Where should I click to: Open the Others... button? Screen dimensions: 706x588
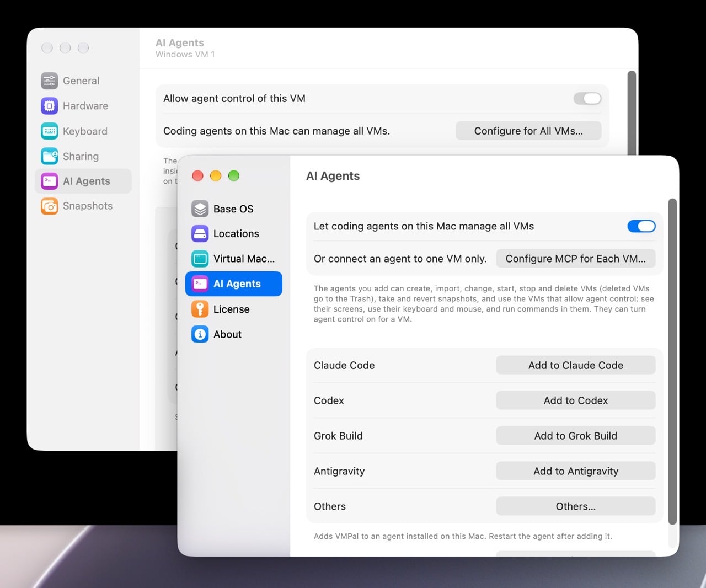(x=576, y=506)
